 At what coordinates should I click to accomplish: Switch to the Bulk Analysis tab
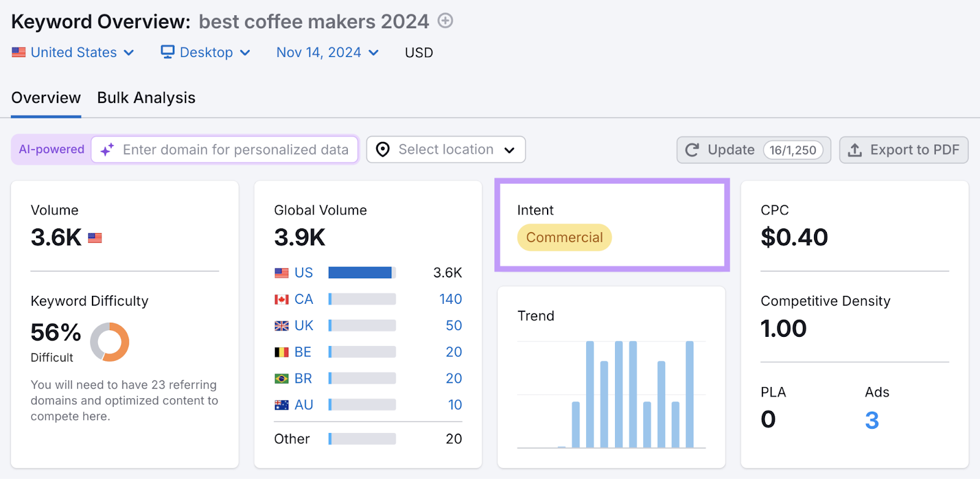146,98
